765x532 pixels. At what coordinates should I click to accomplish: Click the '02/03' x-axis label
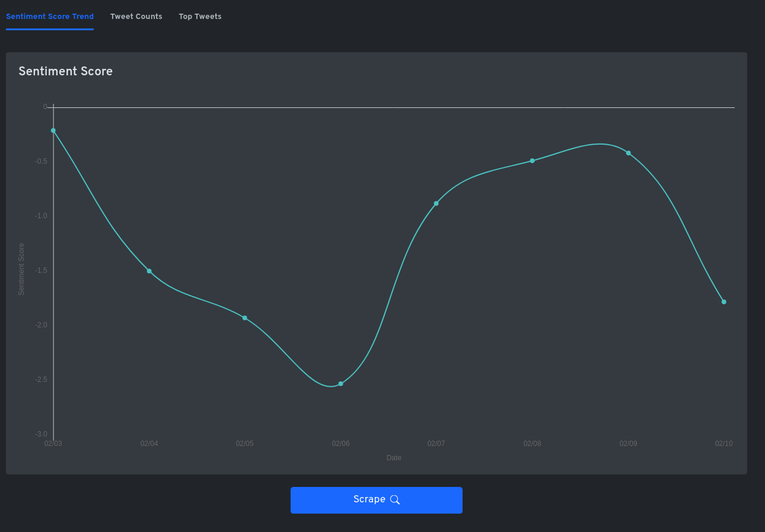pyautogui.click(x=53, y=444)
